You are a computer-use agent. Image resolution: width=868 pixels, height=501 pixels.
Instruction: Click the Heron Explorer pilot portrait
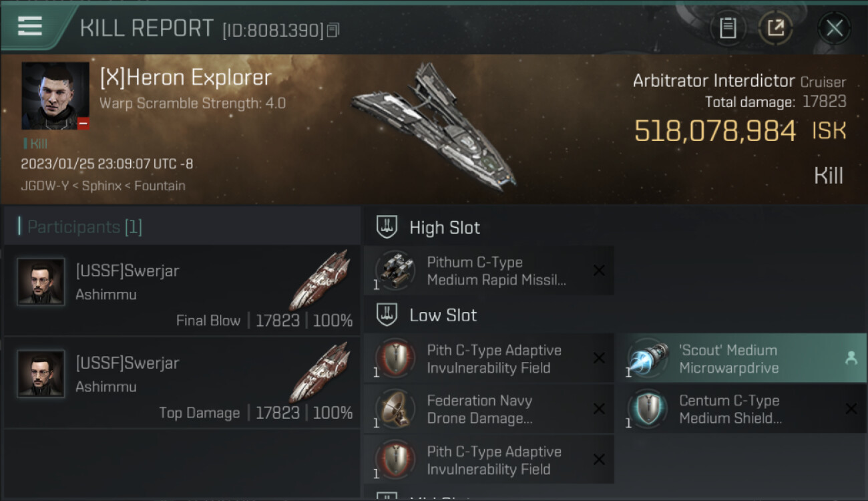coord(55,96)
